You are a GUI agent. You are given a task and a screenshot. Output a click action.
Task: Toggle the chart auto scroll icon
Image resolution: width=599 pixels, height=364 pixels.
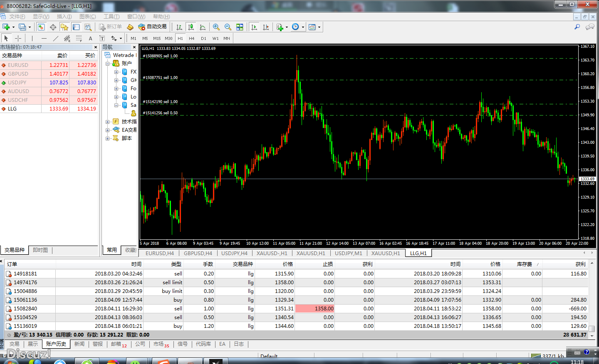(254, 27)
